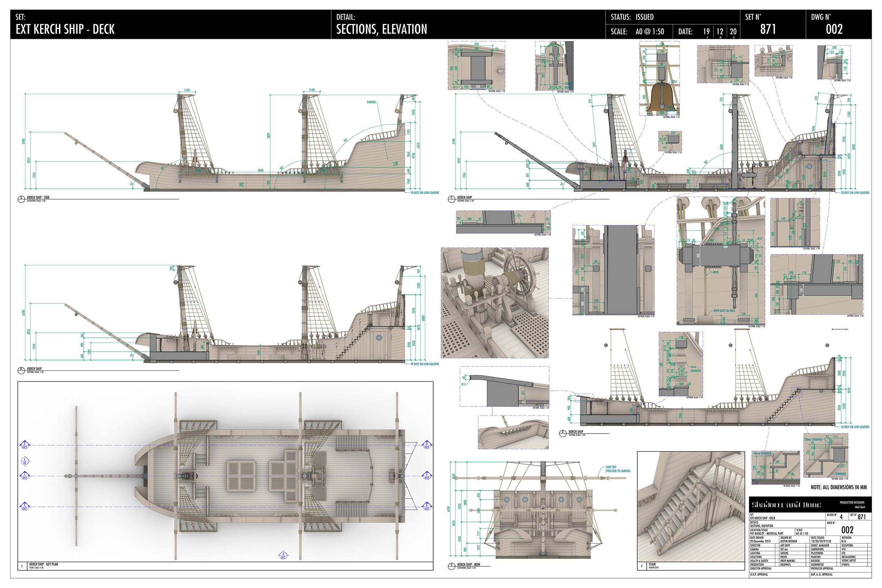Click the 'CARPENTERS' distribution row

tap(825, 549)
